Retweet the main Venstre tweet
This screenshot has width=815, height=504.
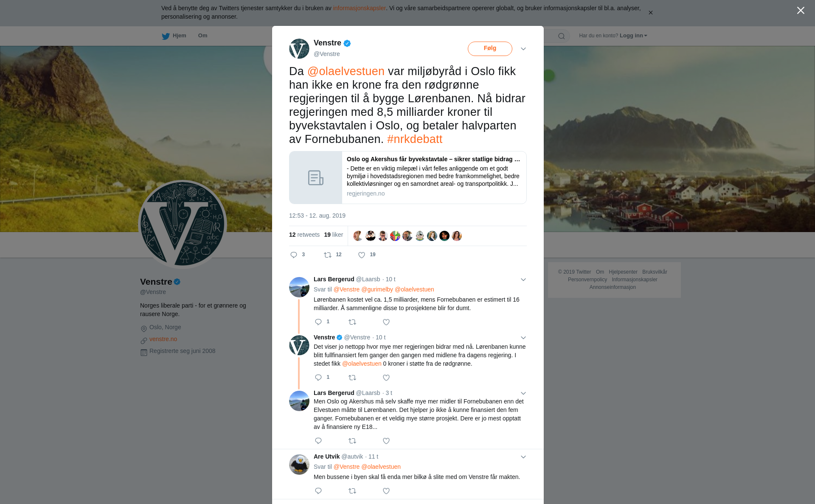click(x=328, y=255)
